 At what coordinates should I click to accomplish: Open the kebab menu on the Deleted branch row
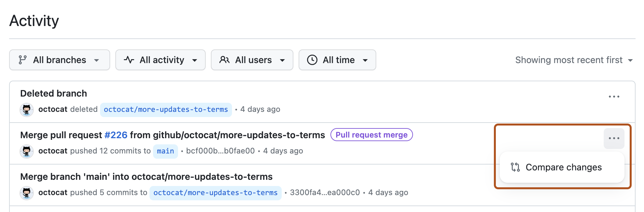[x=614, y=96]
